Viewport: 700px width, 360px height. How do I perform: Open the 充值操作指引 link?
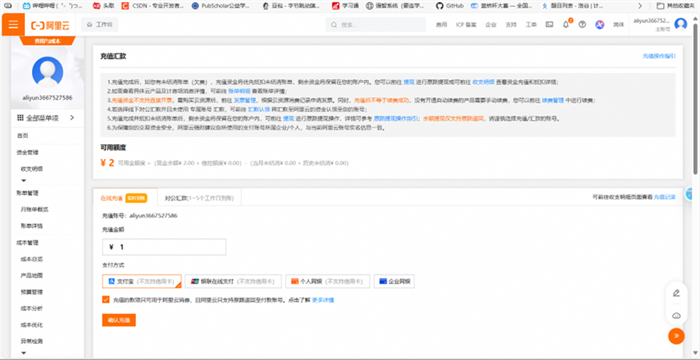(x=659, y=56)
